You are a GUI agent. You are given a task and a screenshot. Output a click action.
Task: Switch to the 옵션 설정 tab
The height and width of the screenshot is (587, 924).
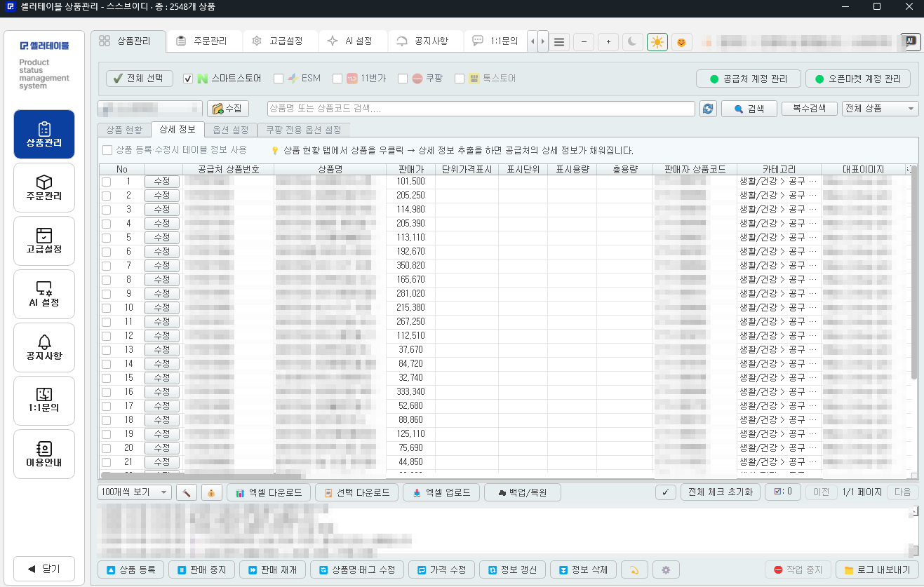231,130
